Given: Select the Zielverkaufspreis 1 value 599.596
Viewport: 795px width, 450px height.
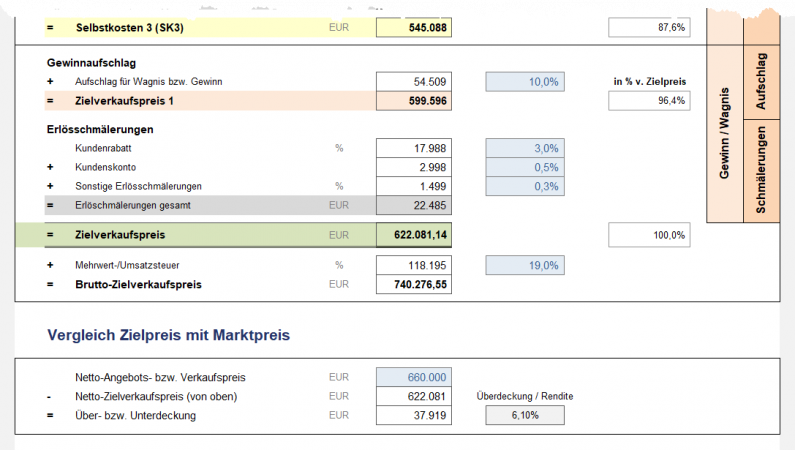Looking at the screenshot, I should [414, 101].
